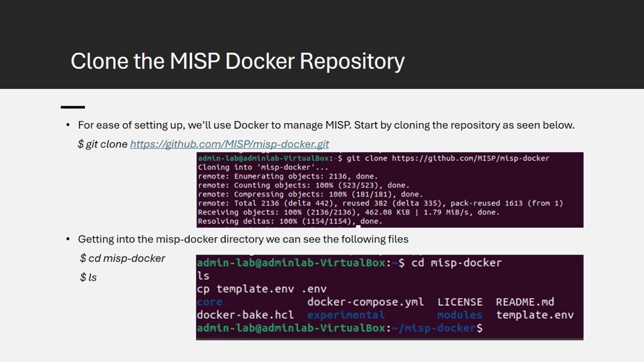
Task: Click the 'cd misp-docker' command in the terminal
Action: point(456,263)
